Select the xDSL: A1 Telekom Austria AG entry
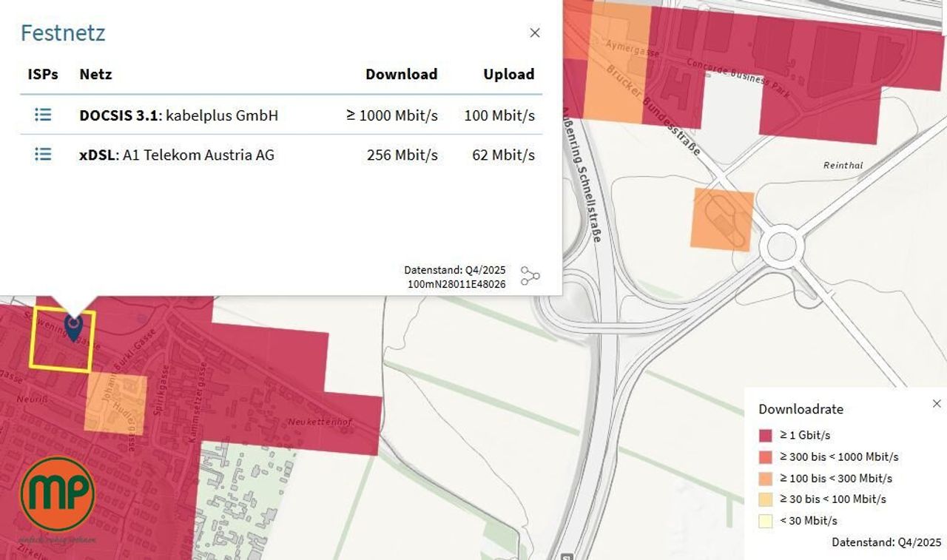This screenshot has width=947, height=560. tap(177, 155)
